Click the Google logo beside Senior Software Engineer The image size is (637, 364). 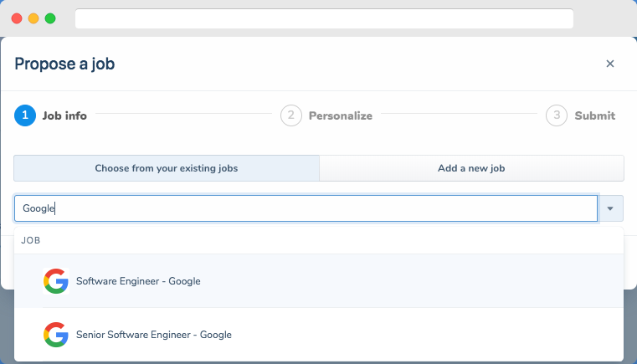tap(56, 335)
